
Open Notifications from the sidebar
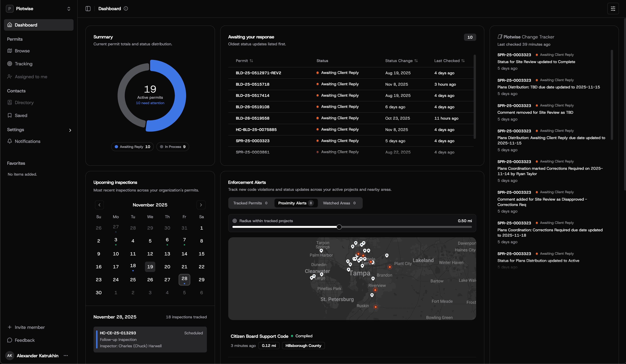point(27,141)
